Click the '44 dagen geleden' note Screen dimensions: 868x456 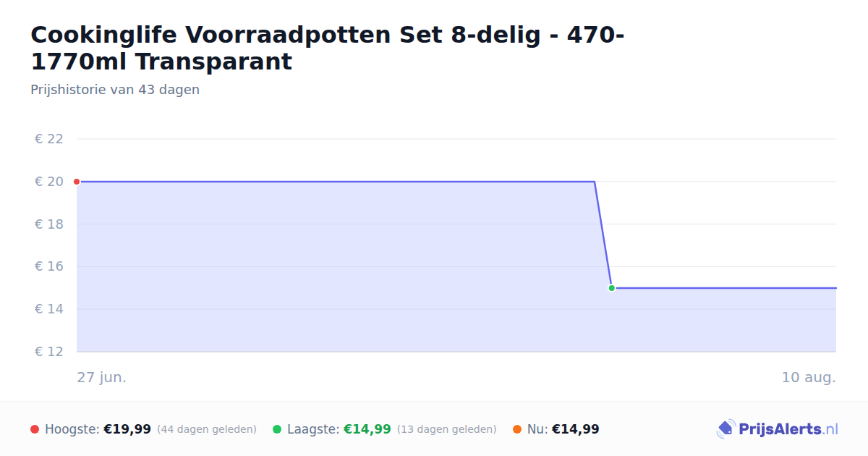pyautogui.click(x=207, y=429)
